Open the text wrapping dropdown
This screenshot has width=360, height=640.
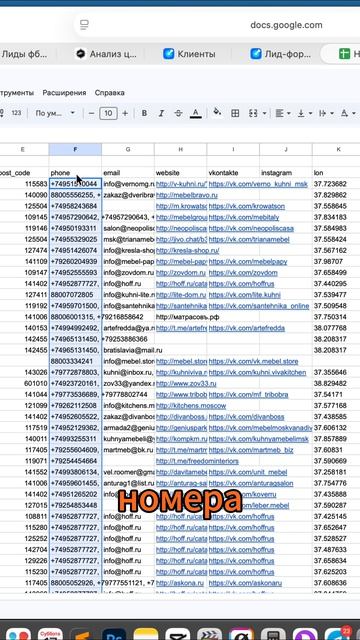point(326,113)
